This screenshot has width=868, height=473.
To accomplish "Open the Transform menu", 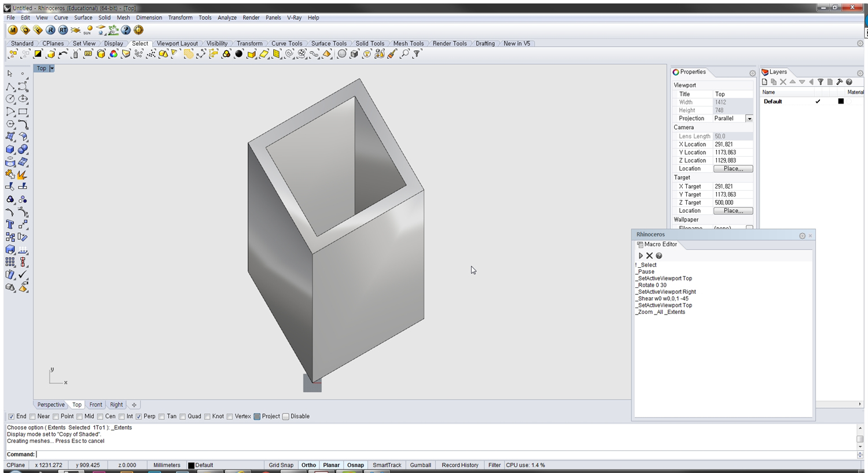I will point(180,18).
